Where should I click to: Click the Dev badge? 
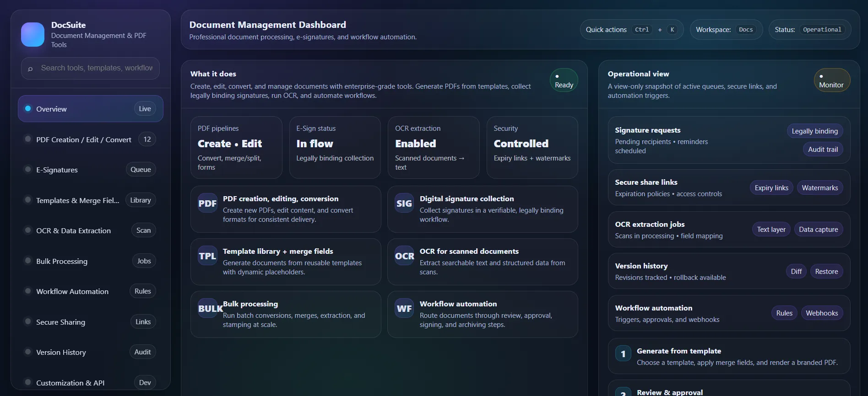(145, 383)
